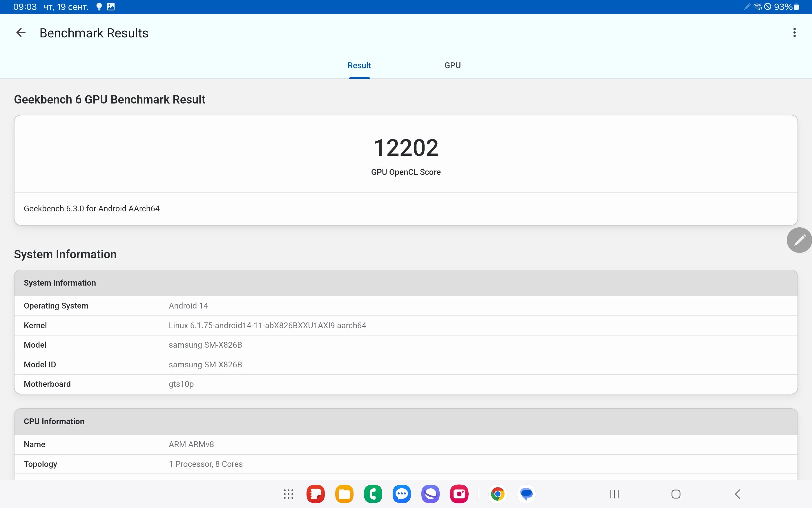
Task: Tap the Kernel row label
Action: point(35,325)
